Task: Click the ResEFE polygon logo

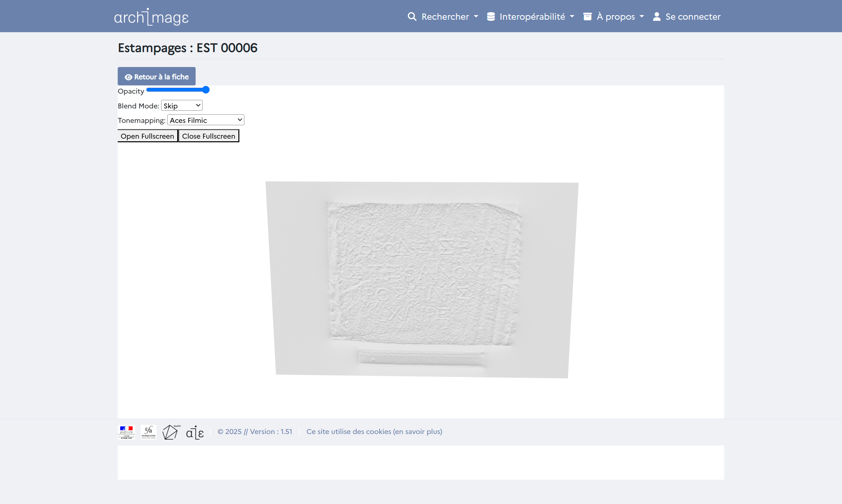Action: click(x=171, y=432)
